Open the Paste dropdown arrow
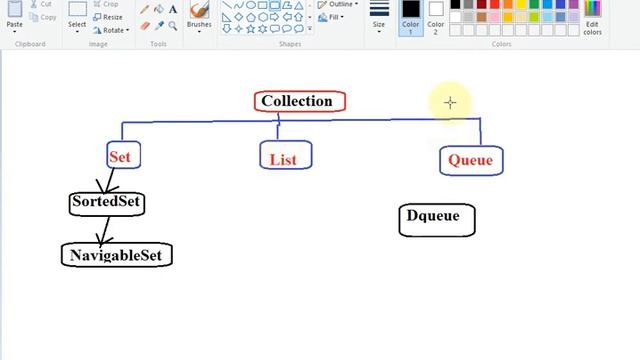This screenshot has height=360, width=640. coord(15,32)
